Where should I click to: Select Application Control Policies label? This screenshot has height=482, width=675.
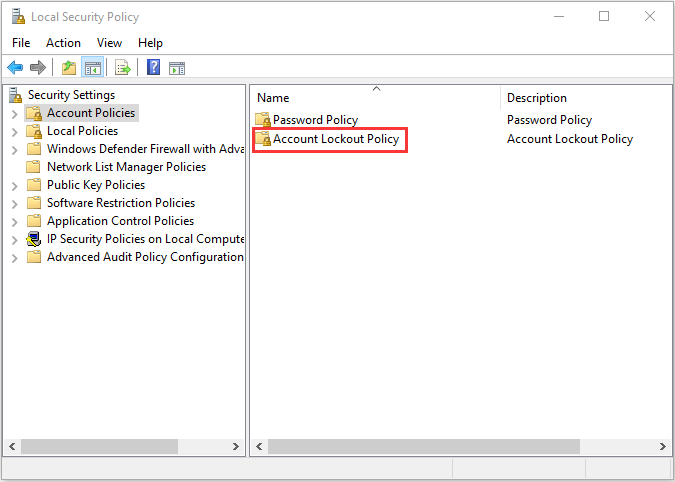120,221
